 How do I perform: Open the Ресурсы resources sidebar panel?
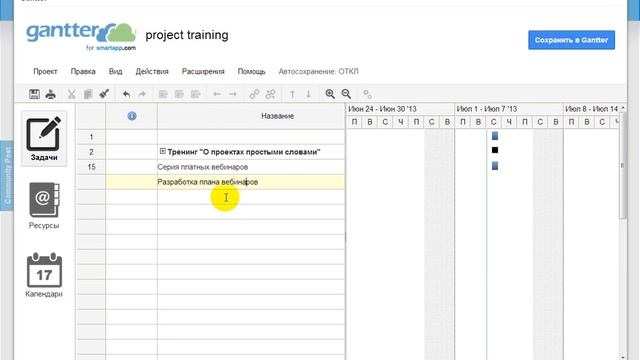pos(44,206)
